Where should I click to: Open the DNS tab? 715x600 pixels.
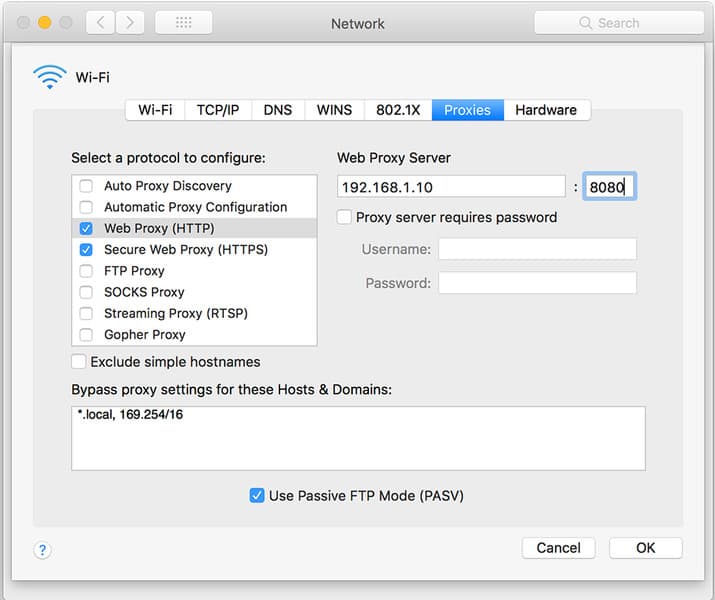(278, 110)
